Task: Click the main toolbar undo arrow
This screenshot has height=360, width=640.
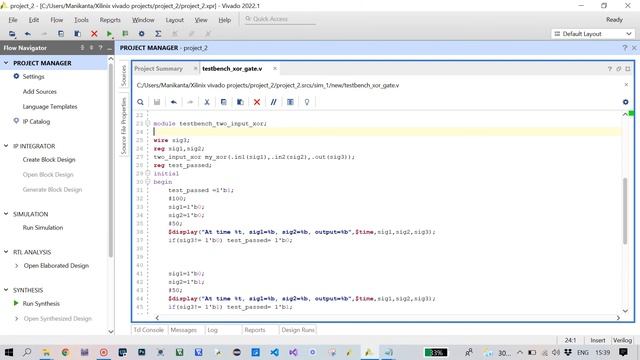Action: 27,34
